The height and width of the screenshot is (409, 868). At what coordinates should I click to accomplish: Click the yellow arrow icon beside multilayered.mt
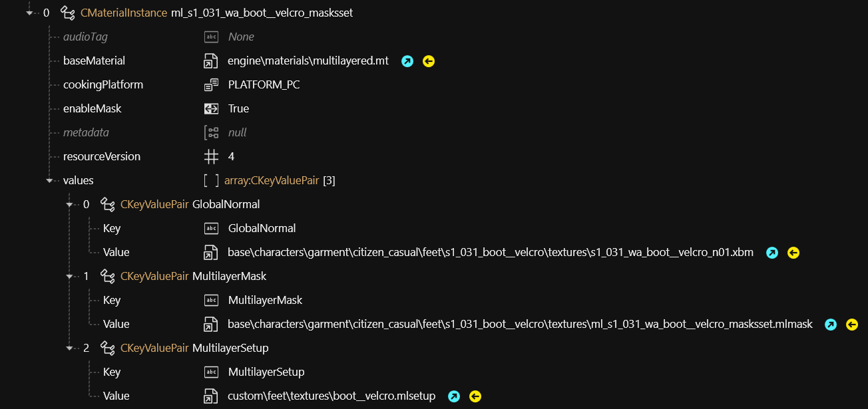[429, 61]
